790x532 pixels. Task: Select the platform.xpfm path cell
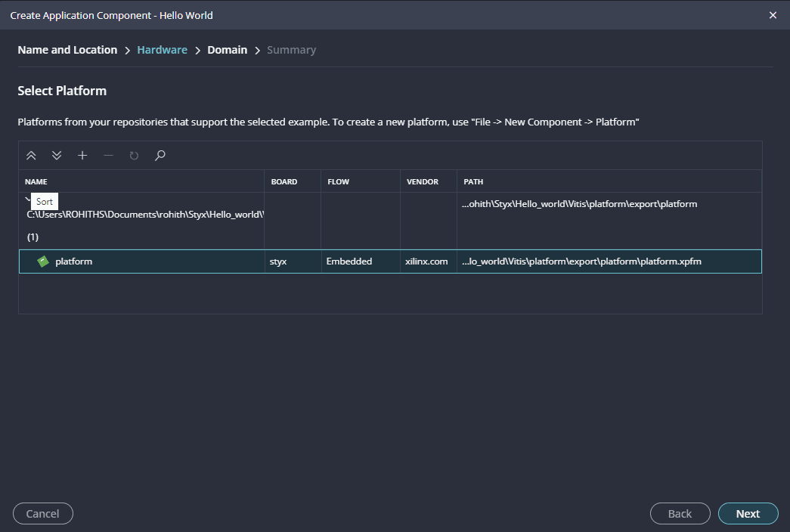(582, 261)
